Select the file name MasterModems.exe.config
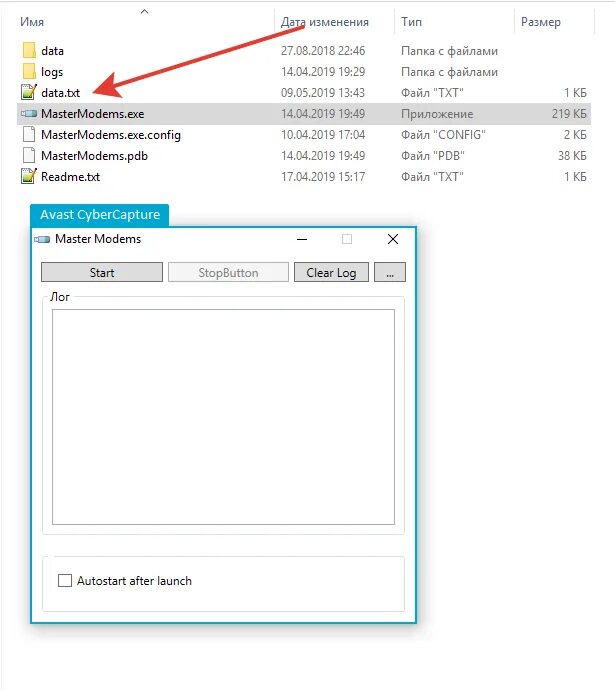615x691 pixels. (x=111, y=135)
